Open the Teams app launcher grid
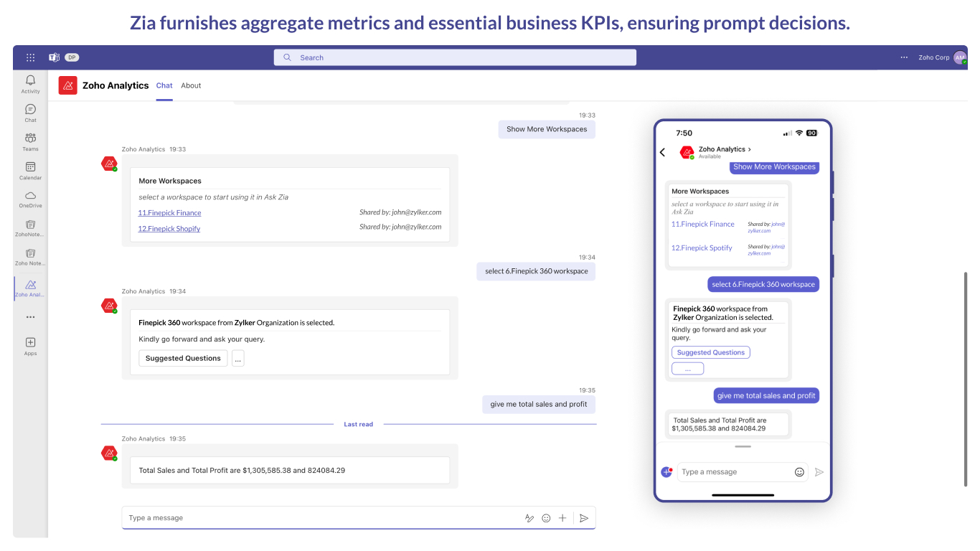980x551 pixels. 30,57
